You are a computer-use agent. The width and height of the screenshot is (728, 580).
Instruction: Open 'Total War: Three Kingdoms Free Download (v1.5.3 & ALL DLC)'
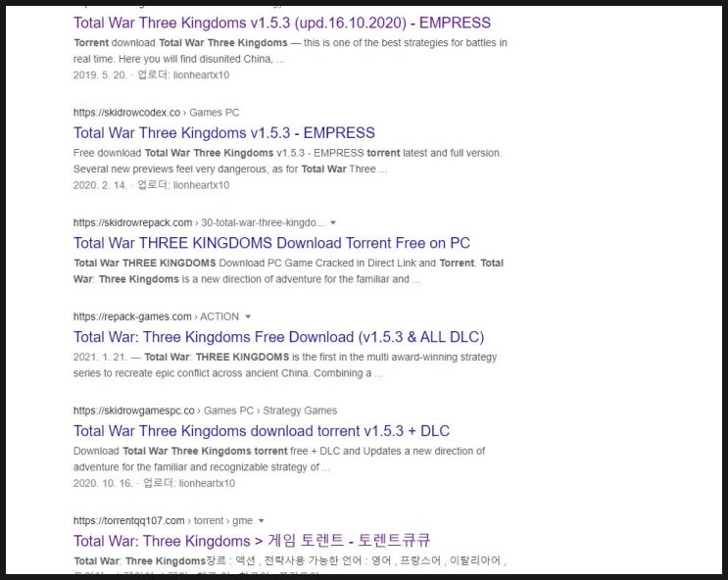click(278, 337)
